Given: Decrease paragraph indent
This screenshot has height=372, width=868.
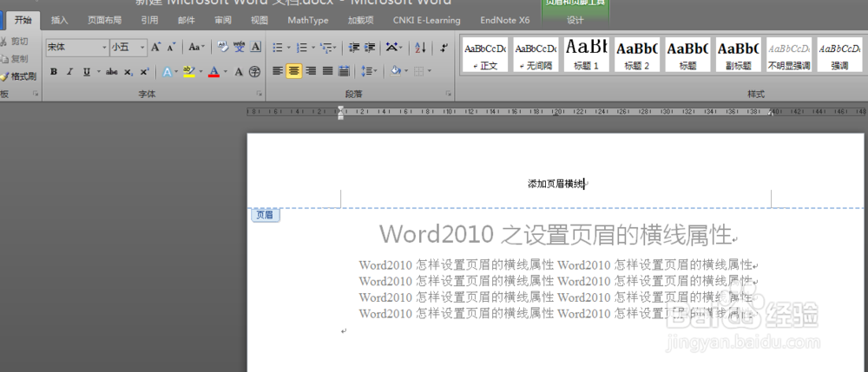Looking at the screenshot, I should click(354, 48).
